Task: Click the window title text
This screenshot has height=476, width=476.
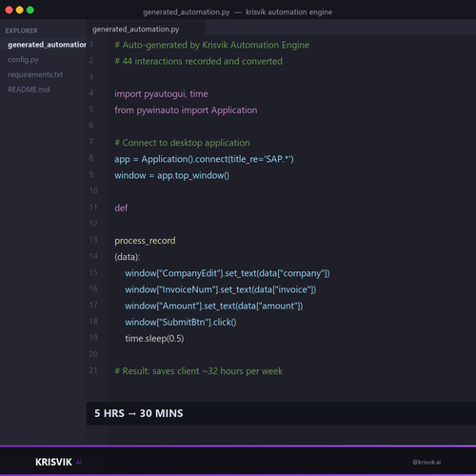Action: pyautogui.click(x=238, y=12)
